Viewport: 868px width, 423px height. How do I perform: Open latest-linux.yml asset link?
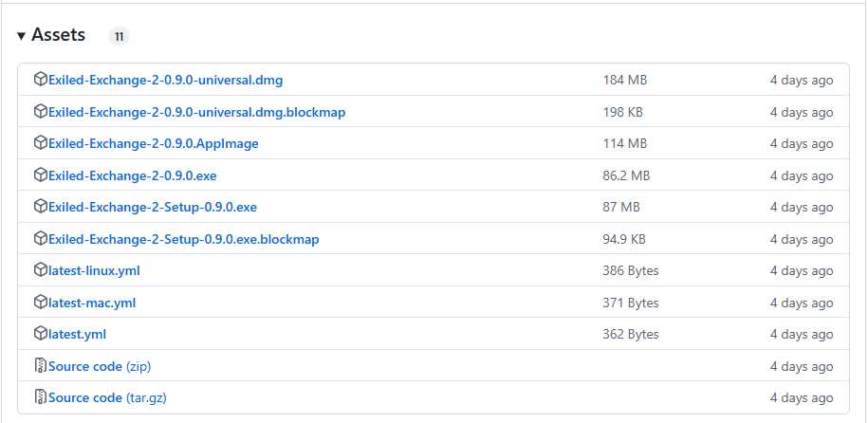coord(94,271)
